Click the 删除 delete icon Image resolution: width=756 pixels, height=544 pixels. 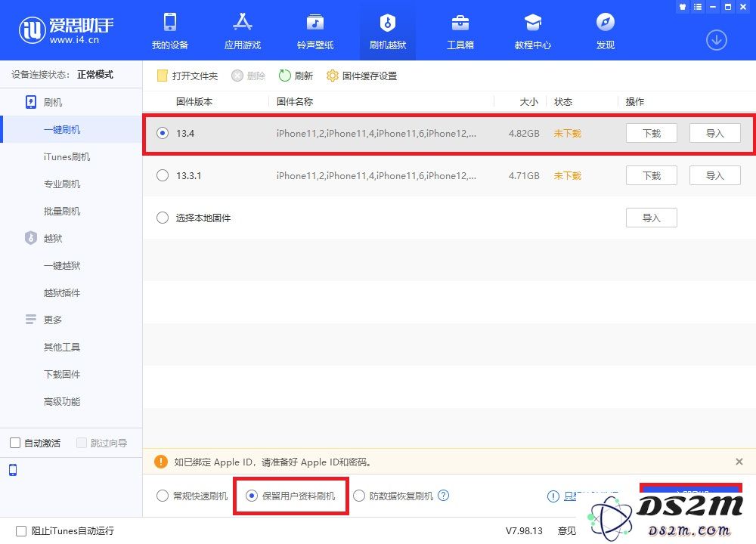tap(237, 76)
